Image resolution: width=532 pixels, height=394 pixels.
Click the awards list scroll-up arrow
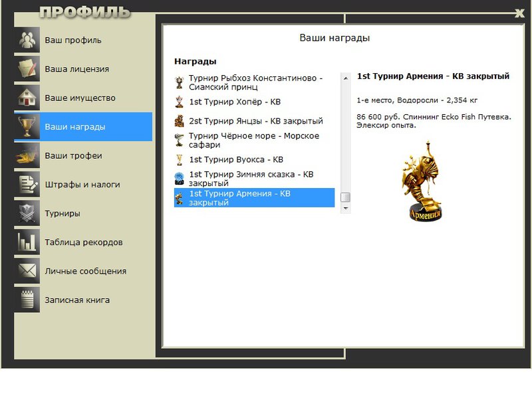tap(345, 78)
